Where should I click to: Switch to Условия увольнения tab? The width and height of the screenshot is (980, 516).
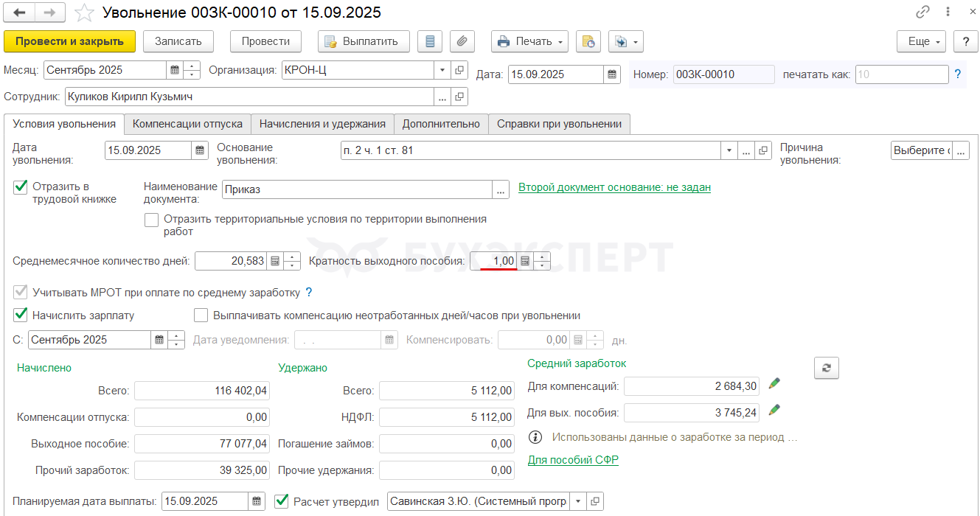(64, 124)
